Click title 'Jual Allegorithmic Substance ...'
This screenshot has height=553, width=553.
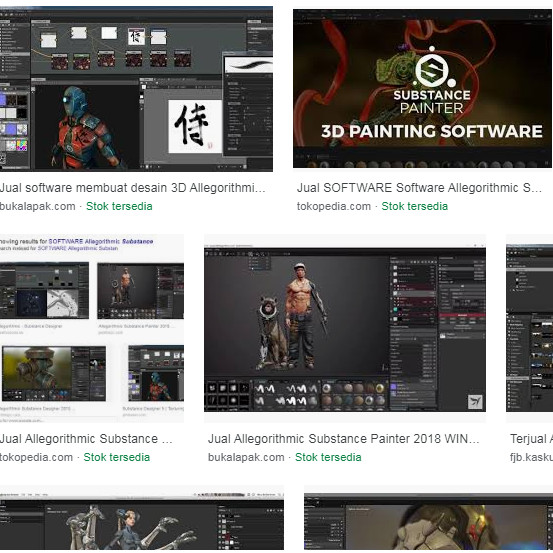86,439
